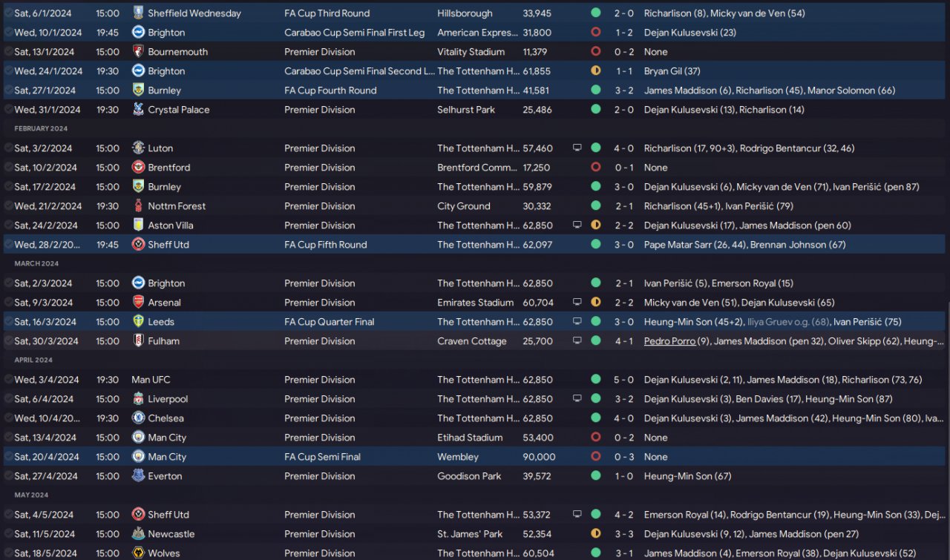Open the Wolves opponent name

(164, 553)
